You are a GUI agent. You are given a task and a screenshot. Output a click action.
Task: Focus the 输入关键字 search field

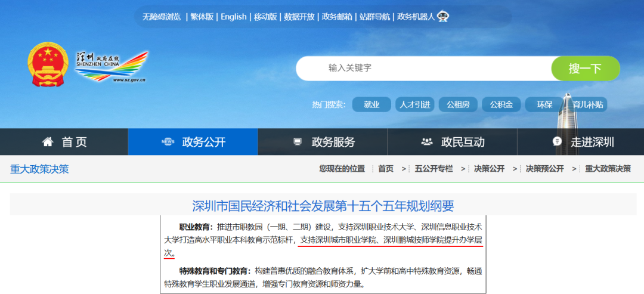[423, 68]
